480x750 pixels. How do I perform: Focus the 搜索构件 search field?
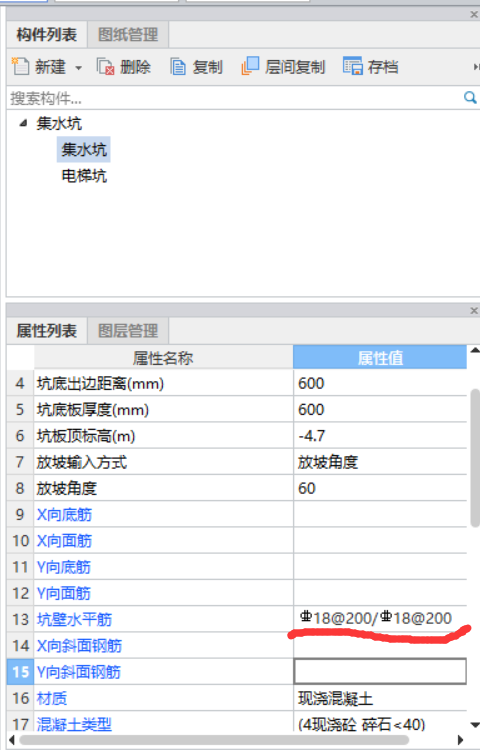pos(234,98)
